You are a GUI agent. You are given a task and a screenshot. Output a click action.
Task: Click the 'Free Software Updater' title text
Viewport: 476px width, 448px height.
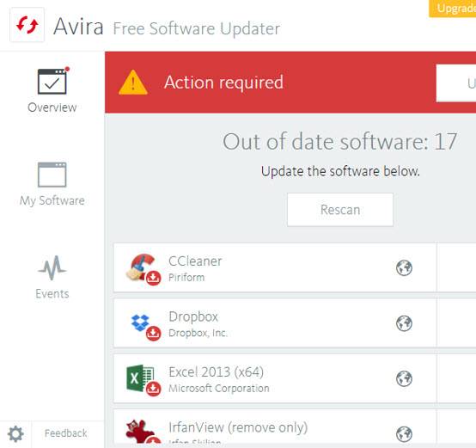click(197, 29)
